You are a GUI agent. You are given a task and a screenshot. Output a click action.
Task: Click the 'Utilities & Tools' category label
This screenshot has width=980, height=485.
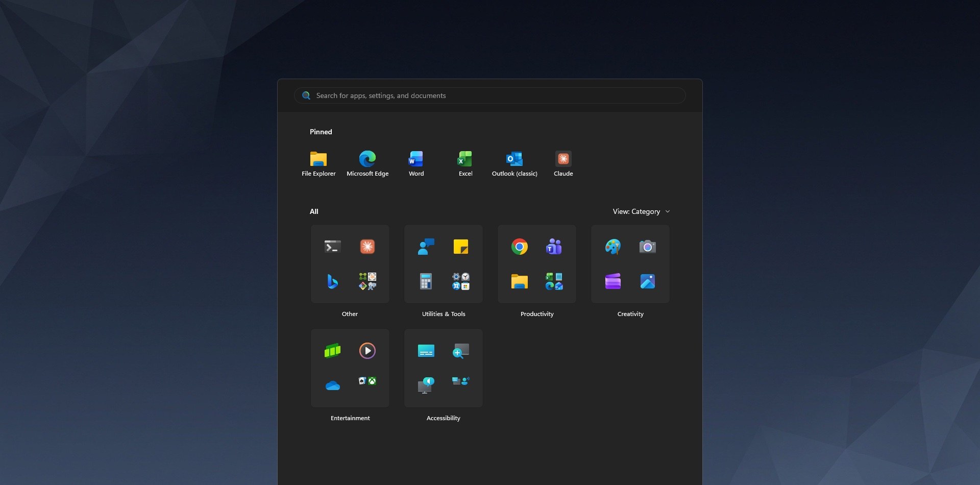click(444, 314)
